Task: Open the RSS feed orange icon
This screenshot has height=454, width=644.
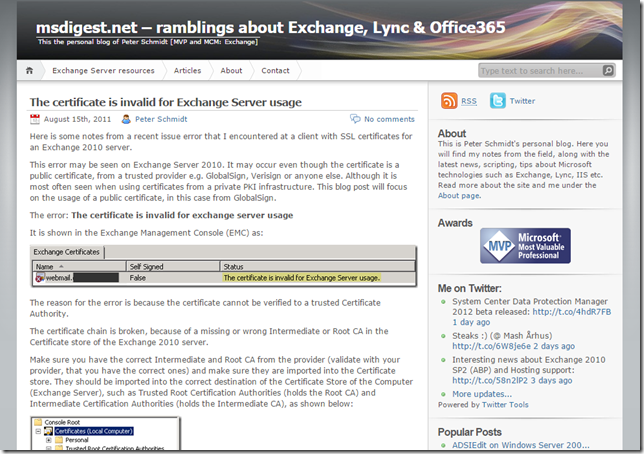Action: pos(449,101)
